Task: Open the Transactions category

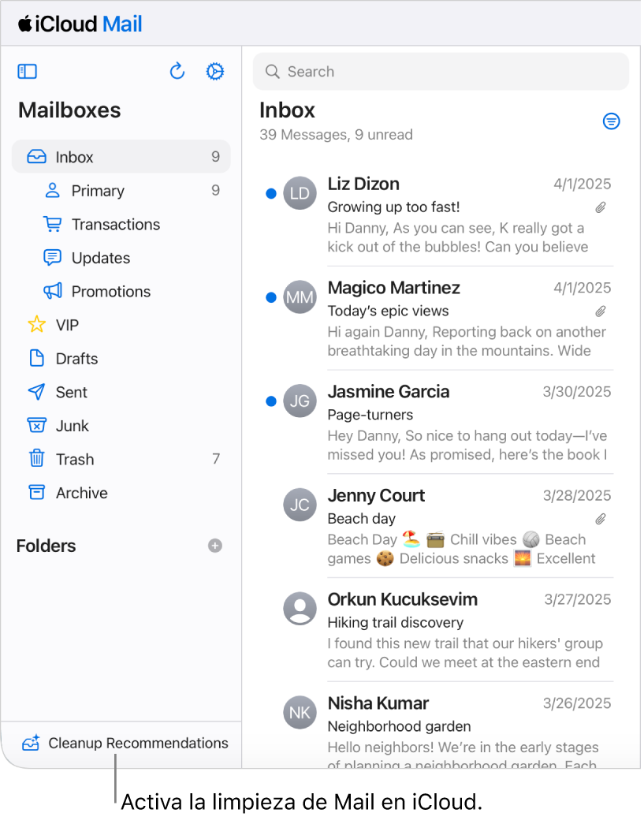Action: click(121, 224)
